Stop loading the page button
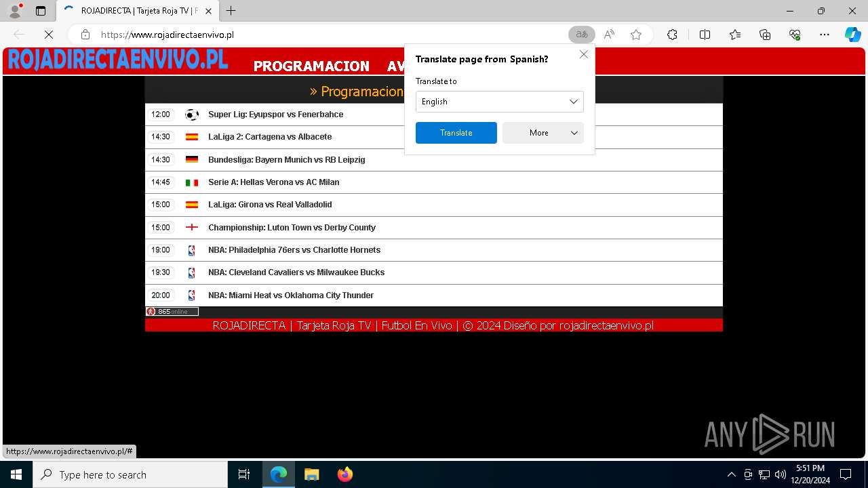Screen dimensions: 868x488 tap(49, 35)
